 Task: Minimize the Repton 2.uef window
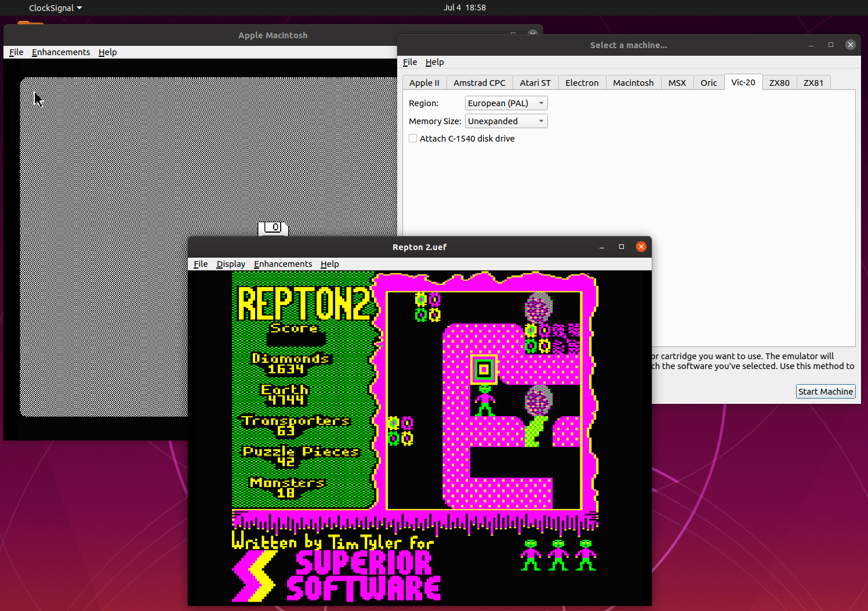[x=602, y=247]
